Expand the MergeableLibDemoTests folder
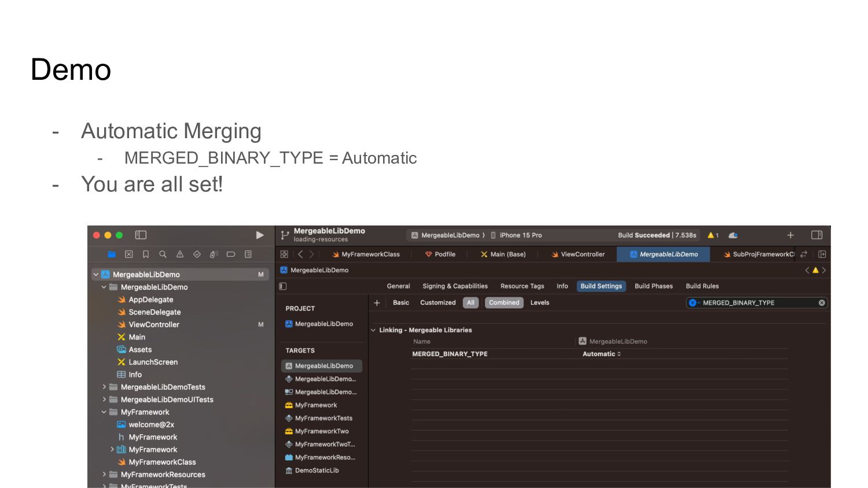Viewport: 868px width, 488px height. tap(104, 387)
